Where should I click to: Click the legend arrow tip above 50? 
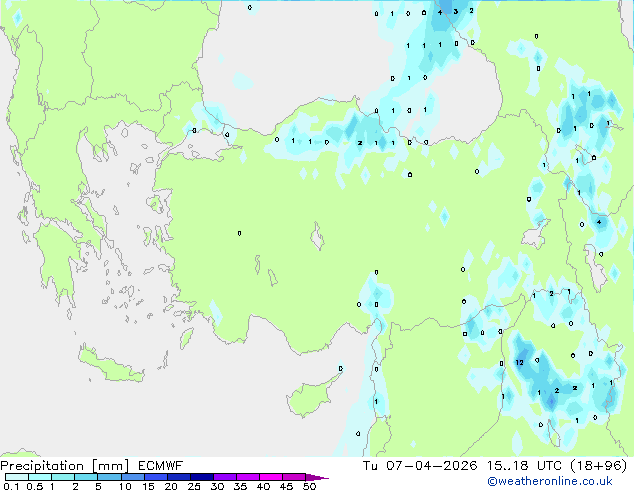click(x=317, y=477)
